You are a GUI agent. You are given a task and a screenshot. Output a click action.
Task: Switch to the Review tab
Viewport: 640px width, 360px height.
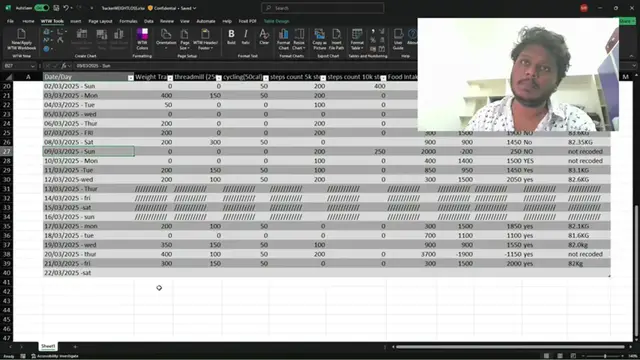tap(167, 21)
